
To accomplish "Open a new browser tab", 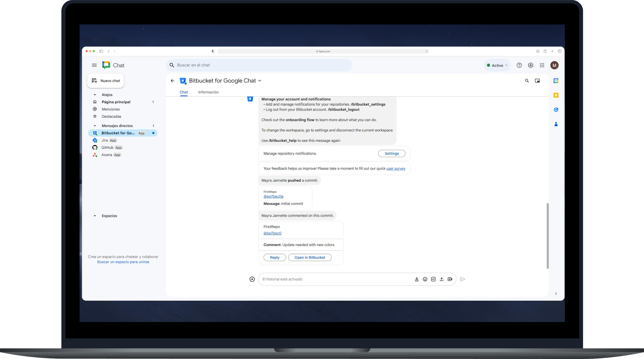I will pyautogui.click(x=552, y=51).
